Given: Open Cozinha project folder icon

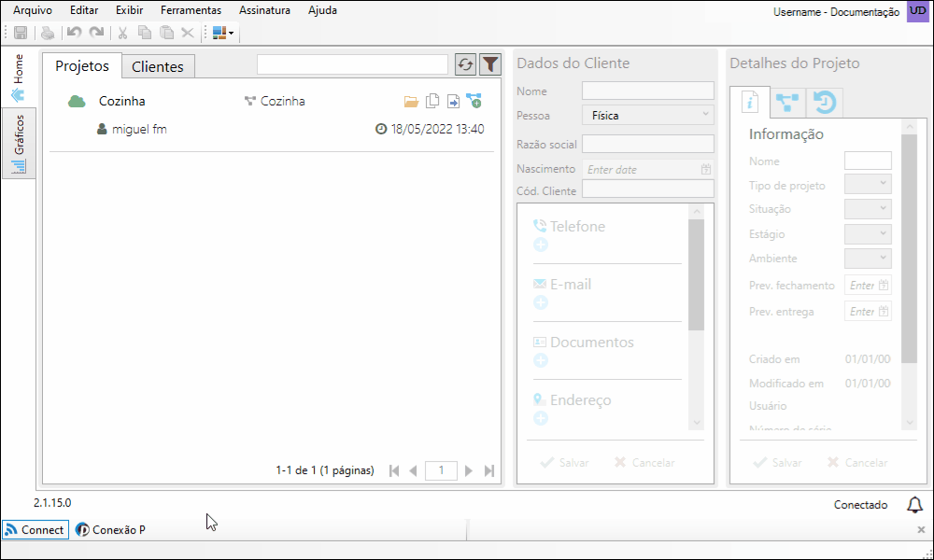Looking at the screenshot, I should pyautogui.click(x=411, y=101).
